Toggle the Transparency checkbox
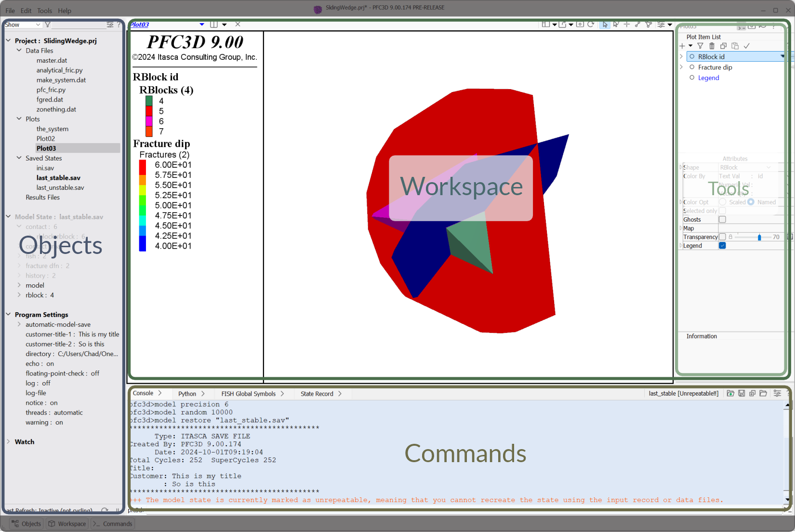This screenshot has width=795, height=532. [722, 237]
